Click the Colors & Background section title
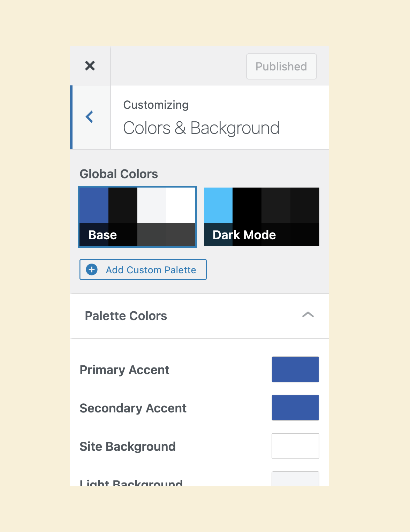410x532 pixels. [x=201, y=128]
